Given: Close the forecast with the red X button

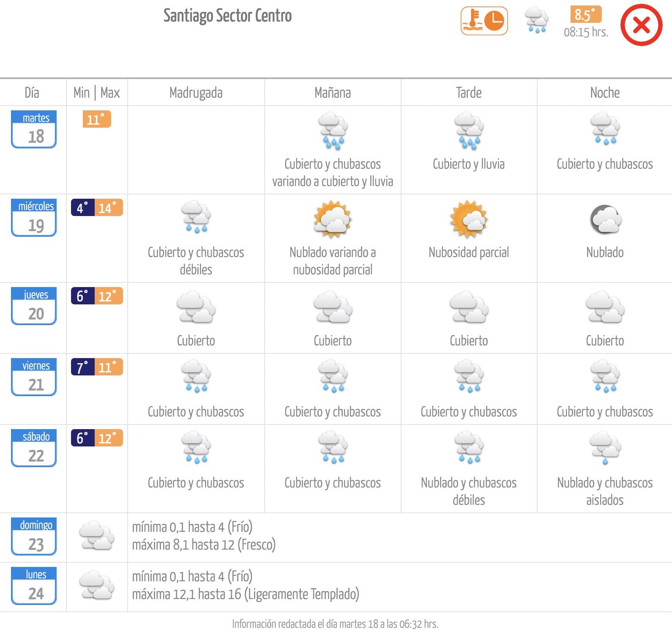Looking at the screenshot, I should (x=641, y=25).
